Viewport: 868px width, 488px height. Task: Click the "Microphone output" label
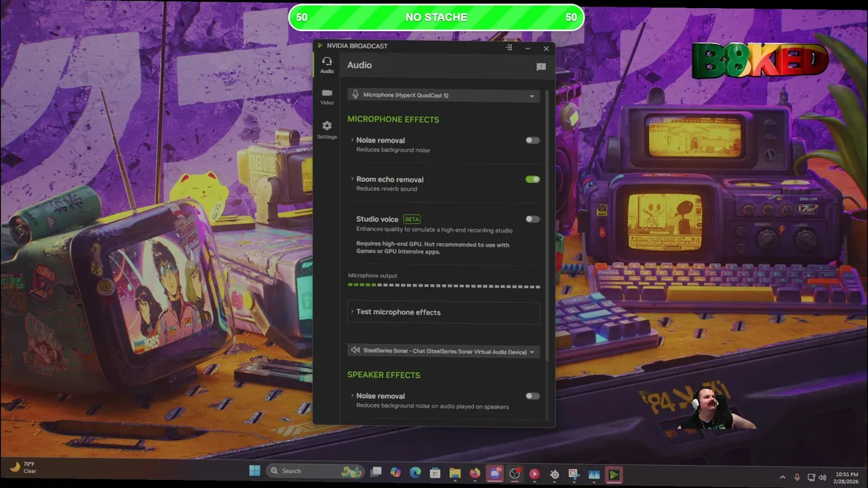point(372,276)
